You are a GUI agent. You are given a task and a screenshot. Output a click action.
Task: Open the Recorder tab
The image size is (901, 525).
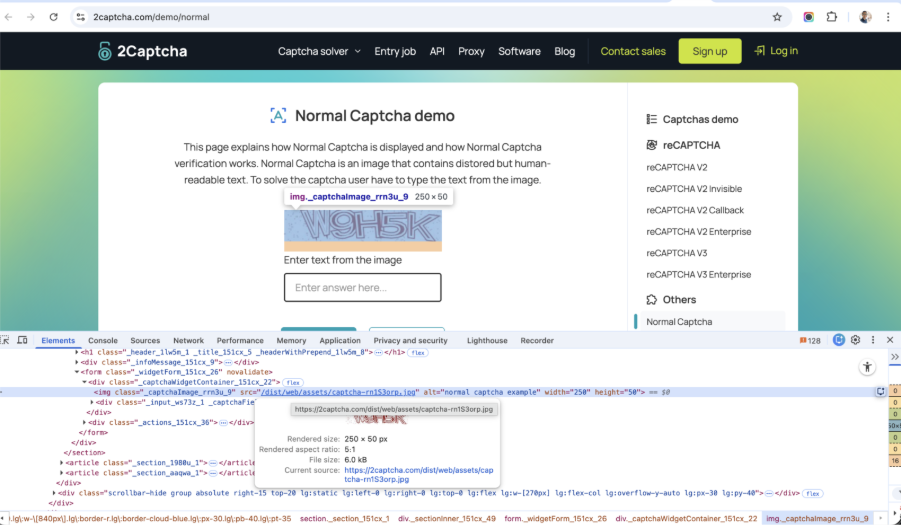tap(537, 341)
